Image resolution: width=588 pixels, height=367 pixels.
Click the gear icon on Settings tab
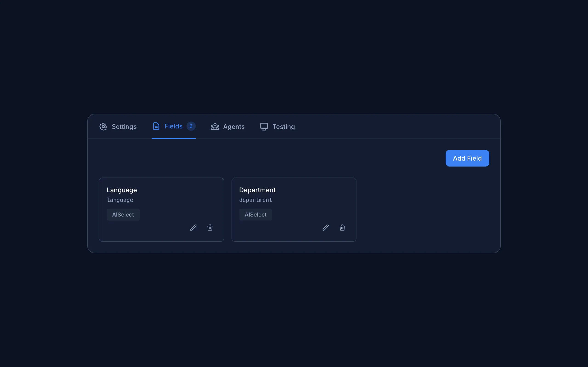(103, 126)
